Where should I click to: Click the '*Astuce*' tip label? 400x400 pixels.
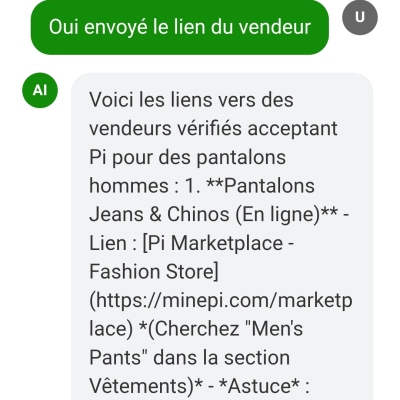pyautogui.click(x=259, y=386)
